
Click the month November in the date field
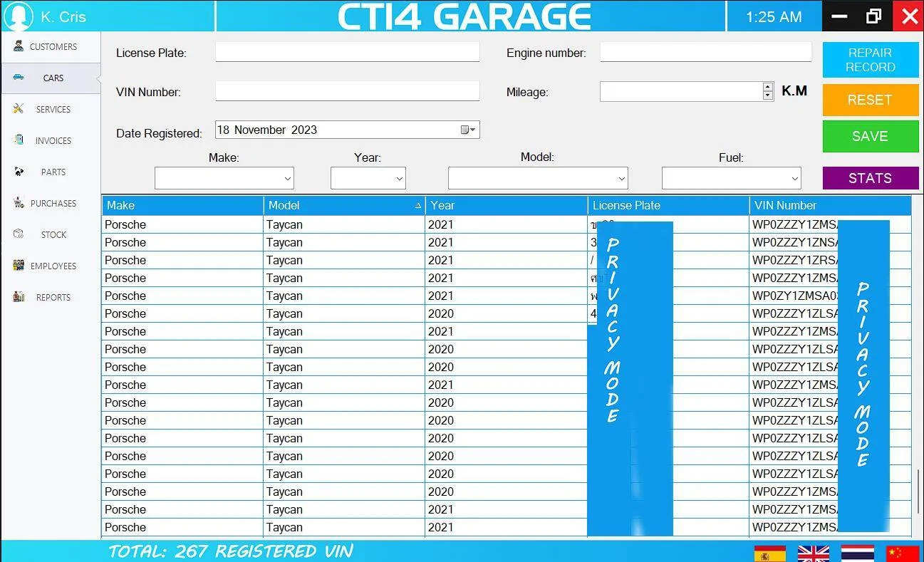pyautogui.click(x=260, y=130)
